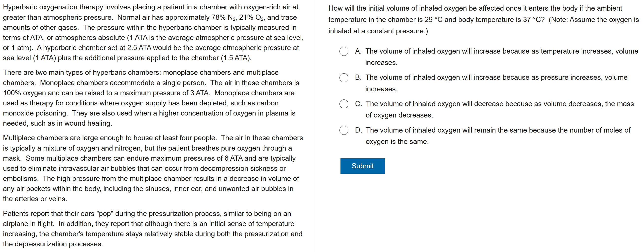This screenshot has width=644, height=252.
Task: Click the 'D.' option letter label
Action: coord(358,130)
